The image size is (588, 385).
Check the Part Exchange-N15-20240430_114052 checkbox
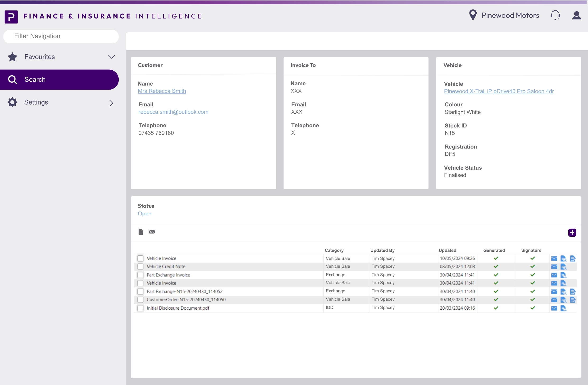(140, 291)
